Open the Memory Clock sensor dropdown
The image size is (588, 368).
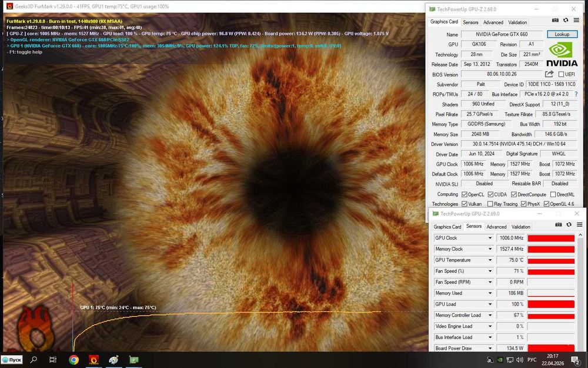click(x=490, y=249)
